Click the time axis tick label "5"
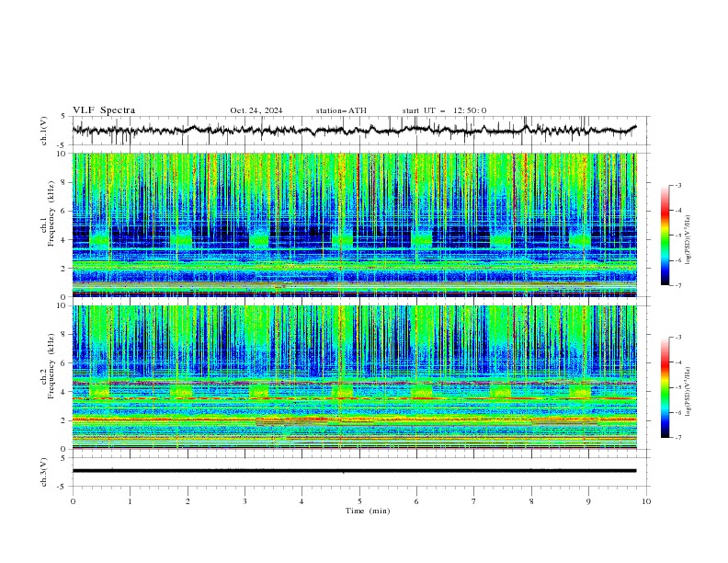The height and width of the screenshot is (563, 728). (x=359, y=501)
